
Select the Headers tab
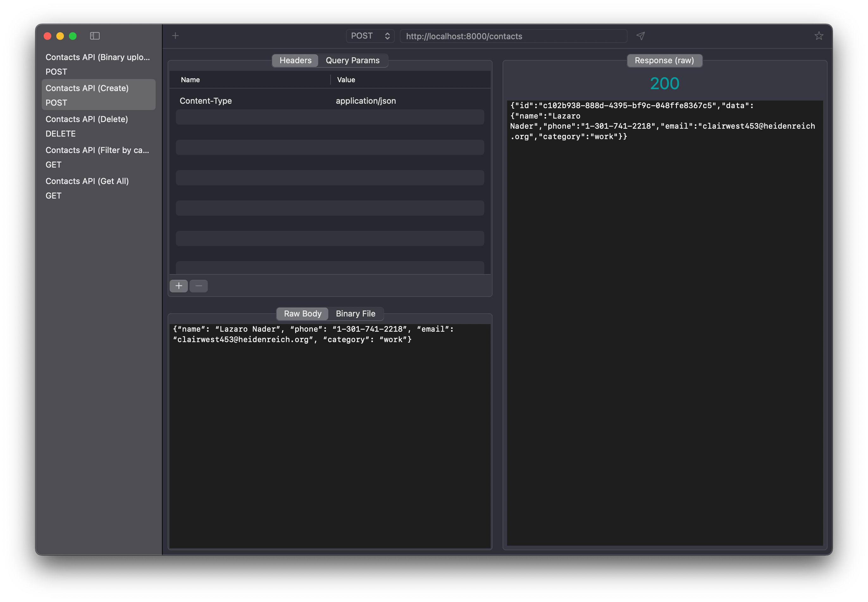tap(295, 60)
